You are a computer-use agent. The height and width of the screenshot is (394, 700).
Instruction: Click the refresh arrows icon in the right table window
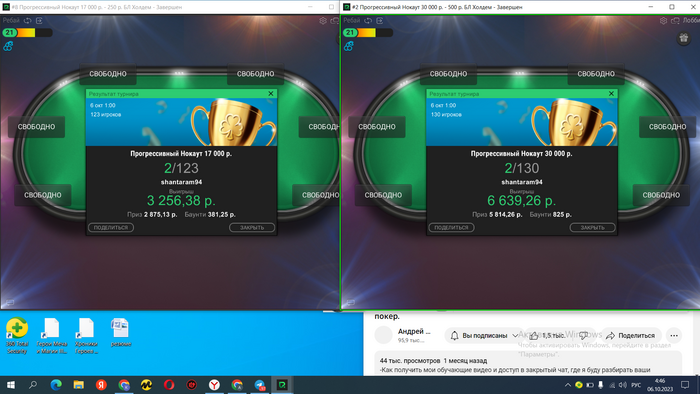click(368, 21)
